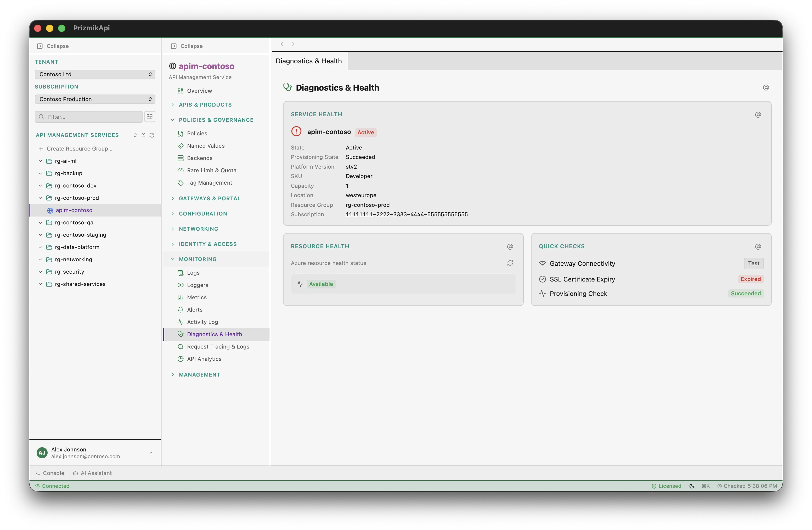The image size is (812, 530).
Task: Refresh the Azure resource health status
Action: (x=510, y=263)
